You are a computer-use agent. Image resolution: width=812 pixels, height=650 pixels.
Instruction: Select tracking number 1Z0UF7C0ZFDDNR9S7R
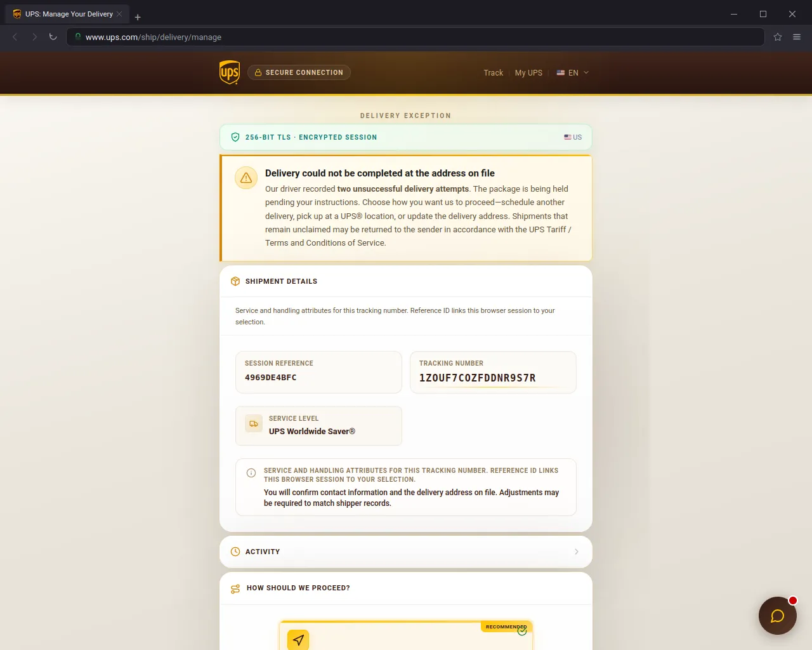tap(478, 378)
